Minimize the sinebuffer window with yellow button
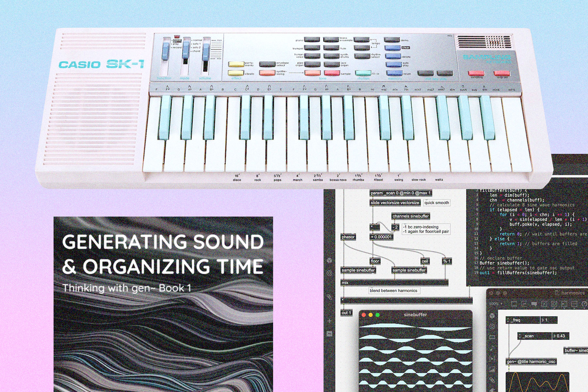The image size is (588, 392). (370, 315)
